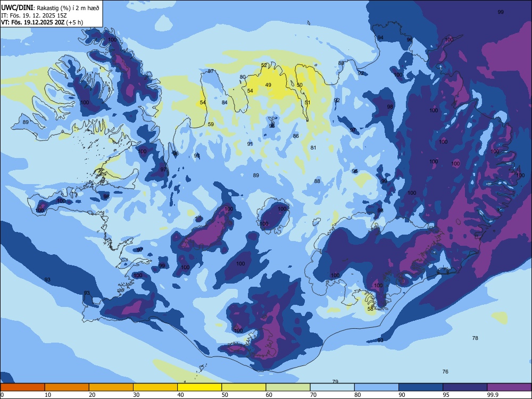Click the orange 10–20 legend swatch
The image size is (532, 399).
click(x=67, y=387)
